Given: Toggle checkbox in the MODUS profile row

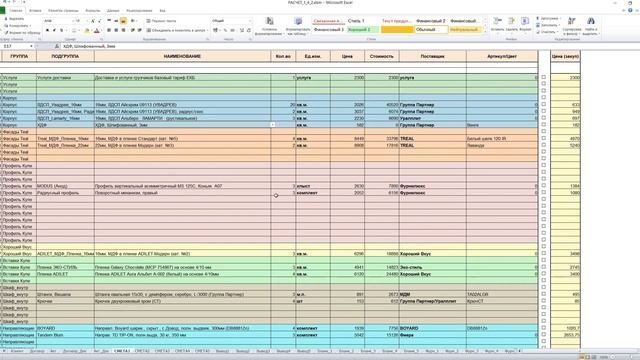Looking at the screenshot, I should pos(544,185).
